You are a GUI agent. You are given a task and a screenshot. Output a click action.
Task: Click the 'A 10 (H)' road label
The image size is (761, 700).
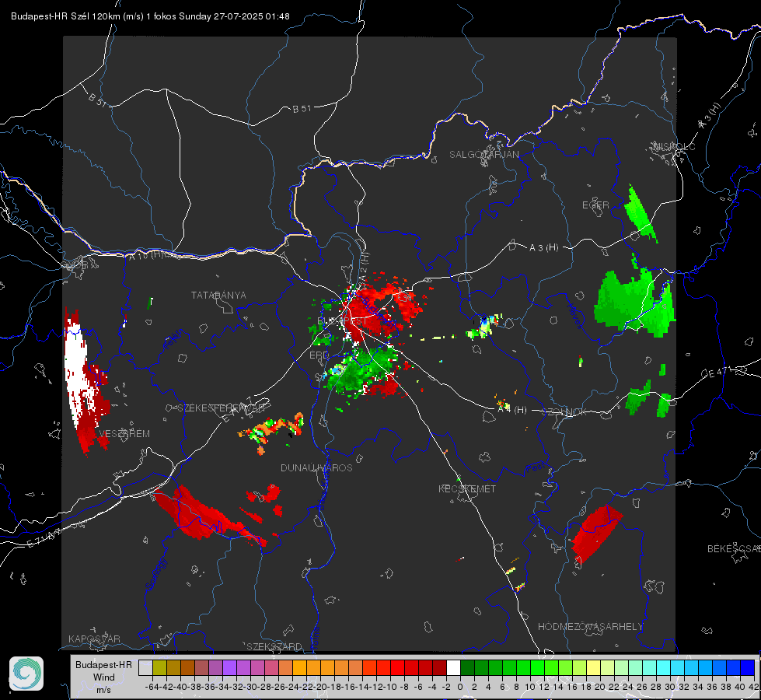pos(148,255)
